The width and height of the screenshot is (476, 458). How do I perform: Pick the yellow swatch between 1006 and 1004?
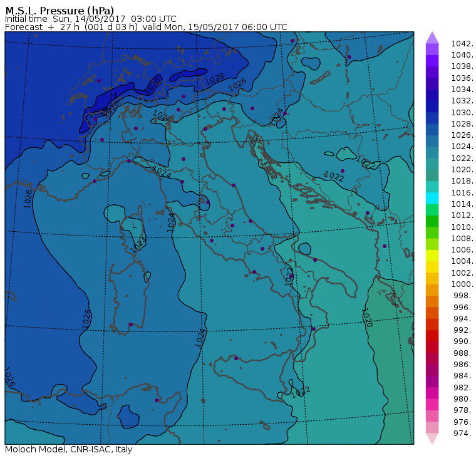432,256
